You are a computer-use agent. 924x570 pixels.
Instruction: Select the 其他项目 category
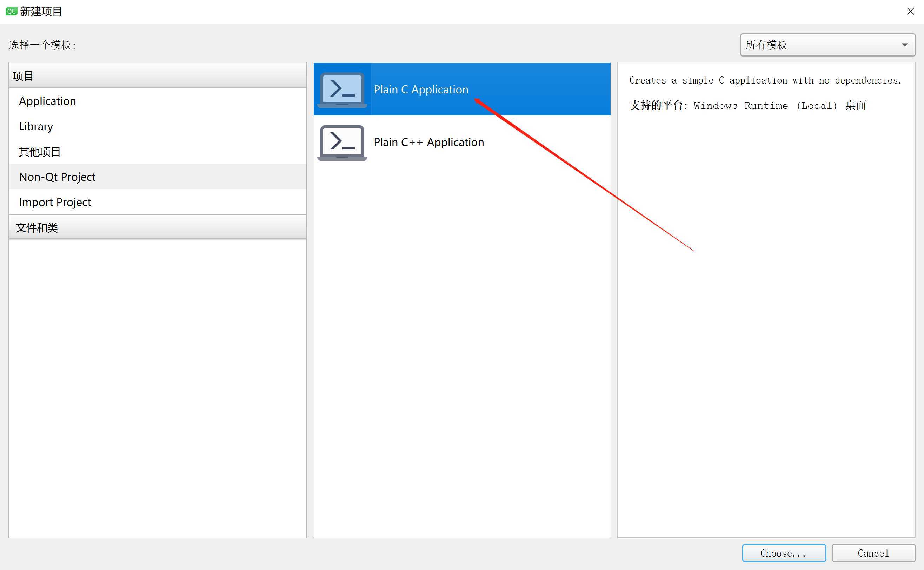point(158,152)
